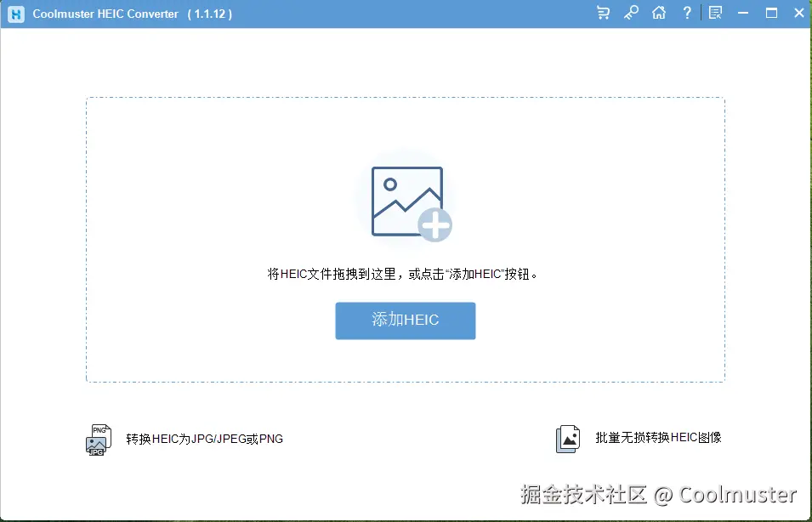Image resolution: width=812 pixels, height=522 pixels.
Task: Click the drop-zone instruction text
Action: coord(406,274)
